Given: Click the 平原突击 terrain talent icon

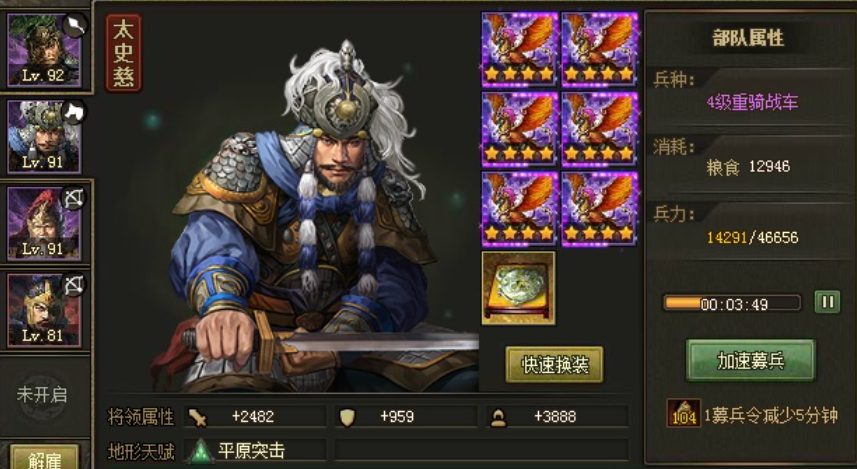Looking at the screenshot, I should point(201,451).
